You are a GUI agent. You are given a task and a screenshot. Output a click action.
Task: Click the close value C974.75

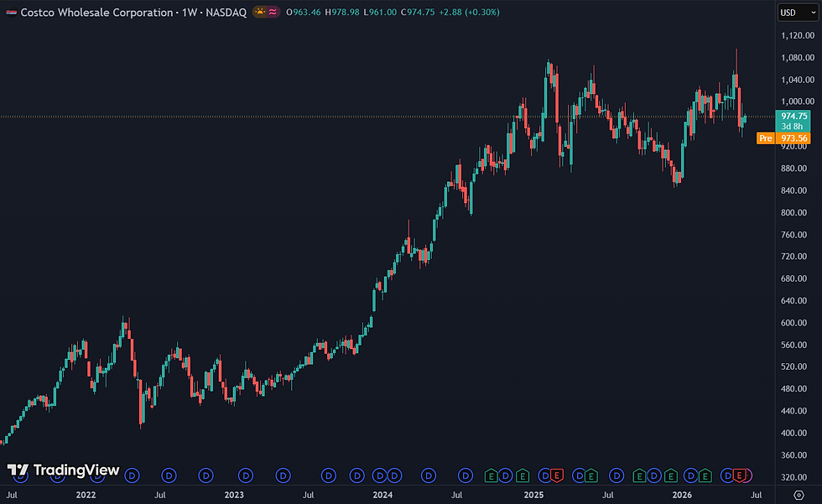418,12
